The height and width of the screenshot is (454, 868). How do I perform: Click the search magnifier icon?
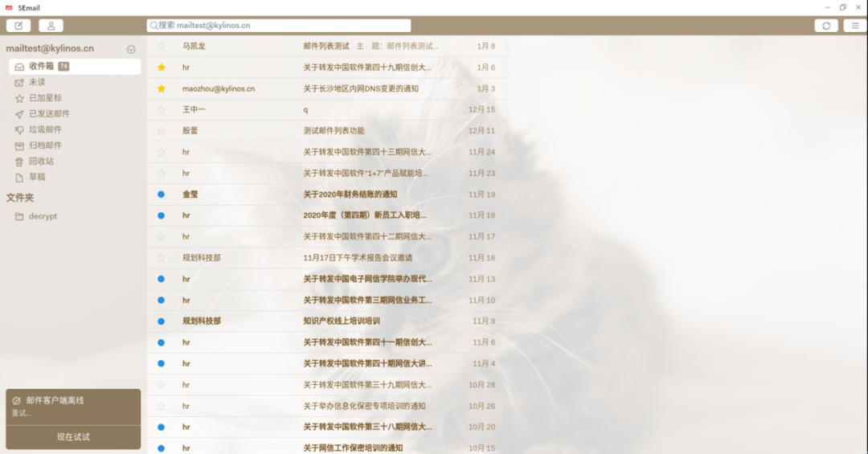click(x=153, y=26)
